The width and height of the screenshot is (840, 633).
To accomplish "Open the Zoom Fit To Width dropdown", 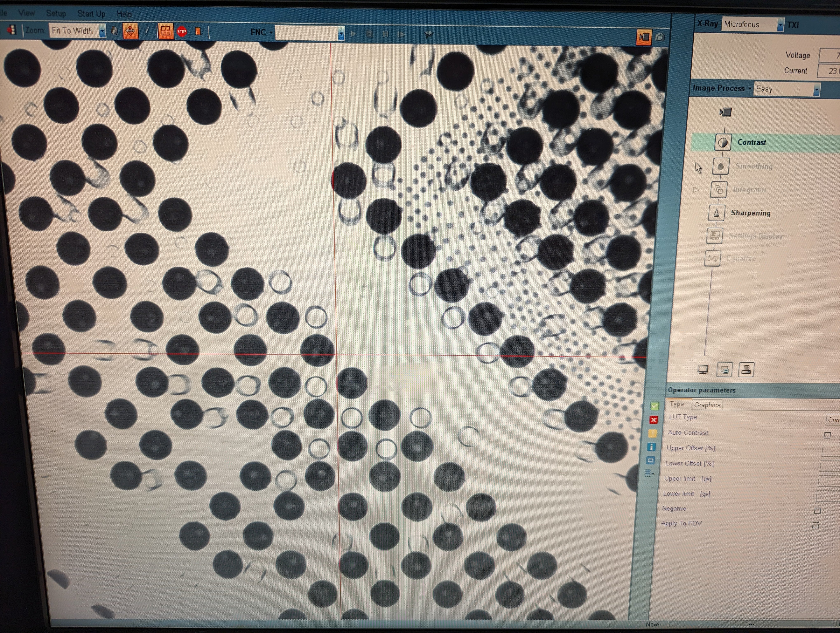I will click(102, 31).
